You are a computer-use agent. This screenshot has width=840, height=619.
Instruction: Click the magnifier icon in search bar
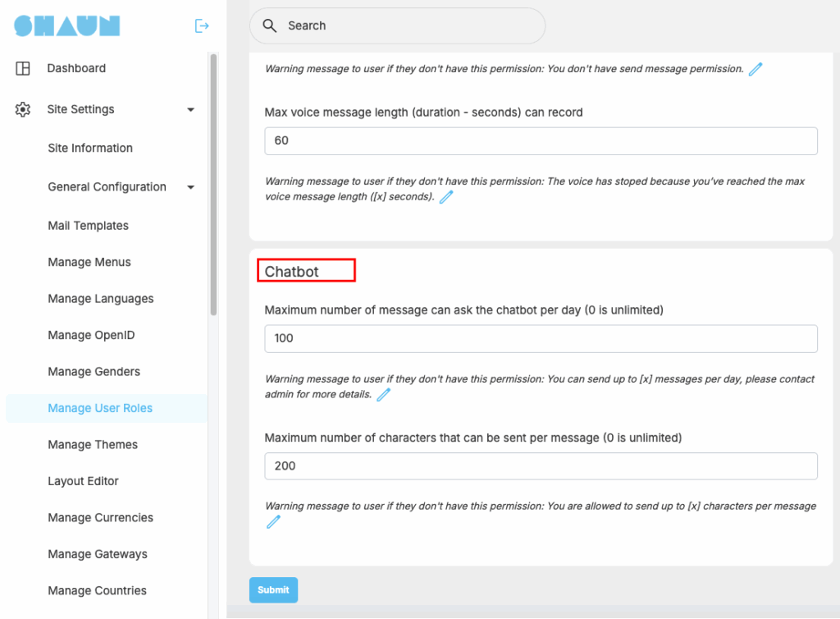coord(270,25)
